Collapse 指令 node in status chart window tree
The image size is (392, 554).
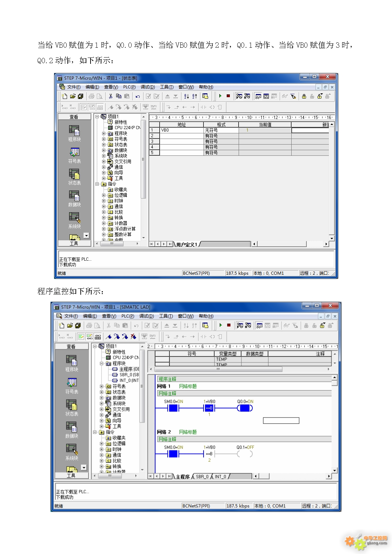coord(97,184)
